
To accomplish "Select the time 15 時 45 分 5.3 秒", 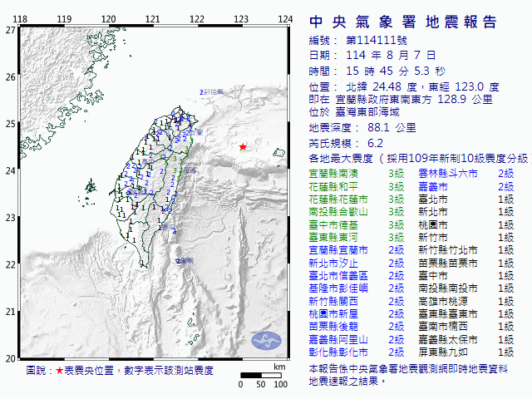I will tap(396, 71).
